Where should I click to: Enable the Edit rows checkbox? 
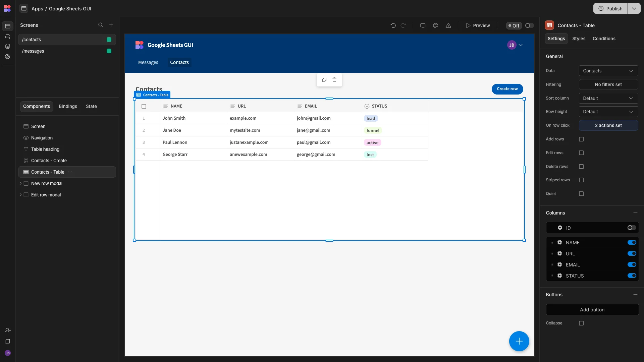click(x=581, y=153)
